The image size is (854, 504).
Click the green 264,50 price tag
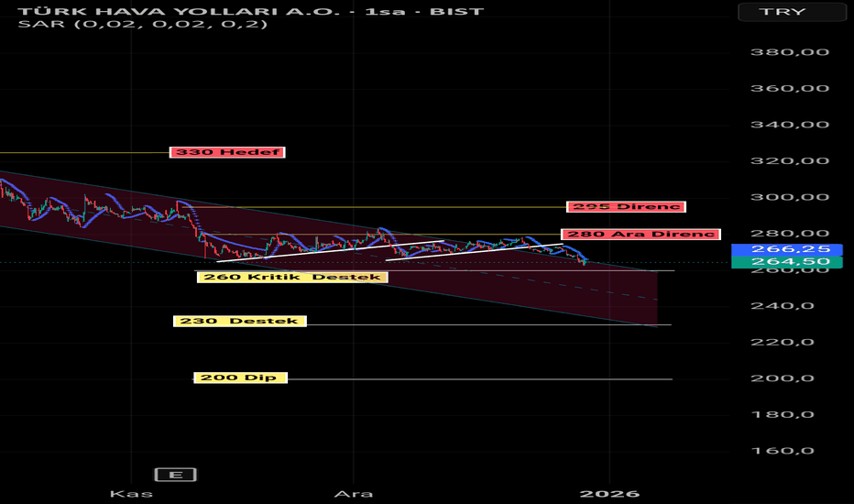coord(787,262)
